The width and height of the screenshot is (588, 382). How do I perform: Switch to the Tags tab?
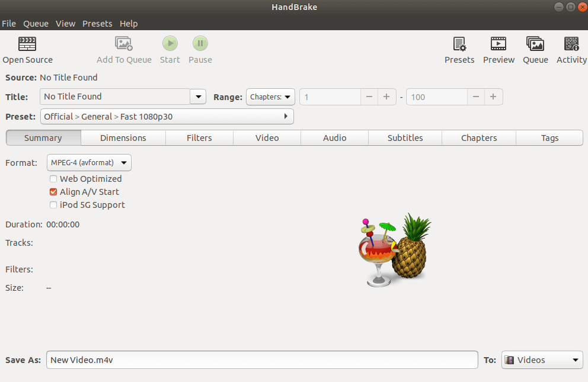pos(549,138)
